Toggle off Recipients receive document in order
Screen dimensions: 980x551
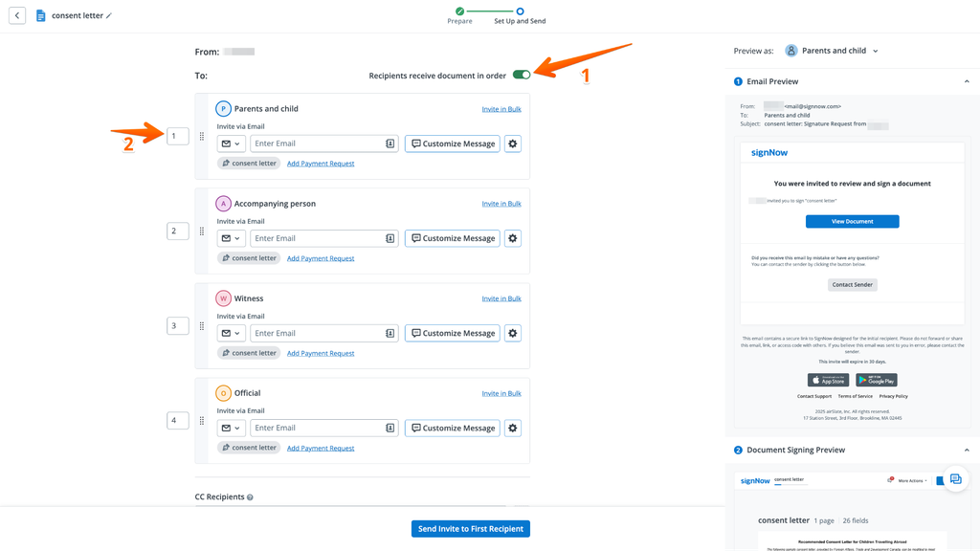coord(522,75)
